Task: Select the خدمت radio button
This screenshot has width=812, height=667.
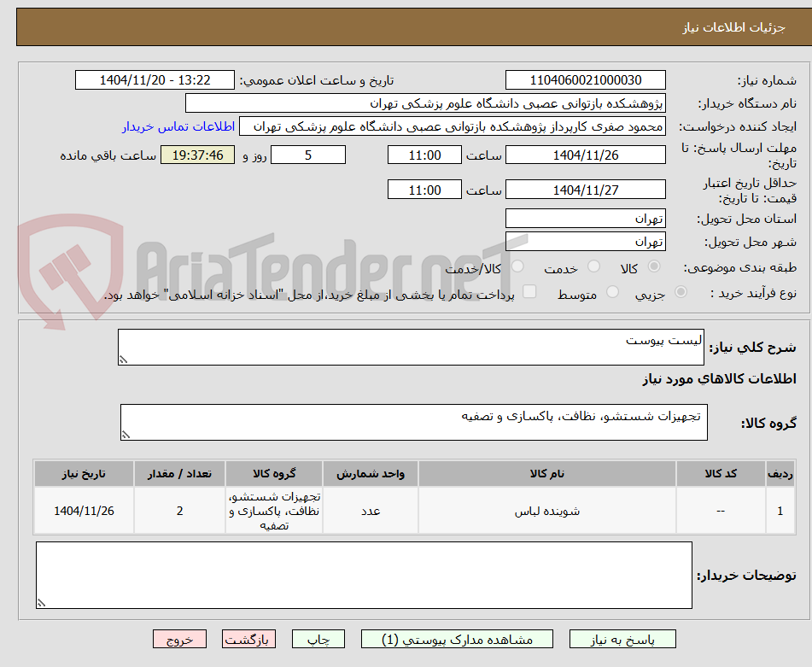Action: point(593,266)
